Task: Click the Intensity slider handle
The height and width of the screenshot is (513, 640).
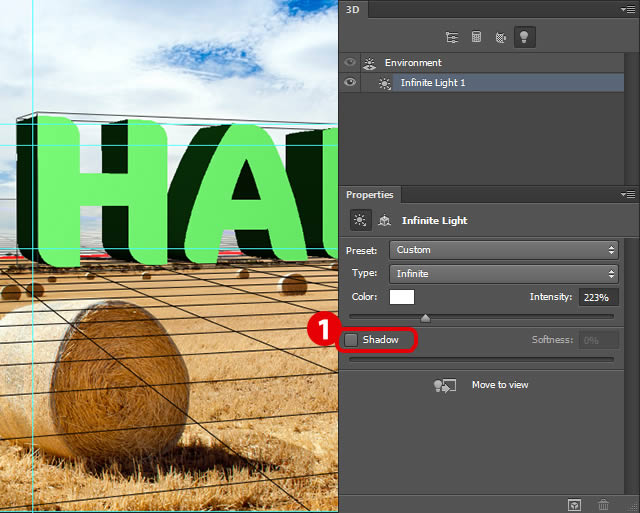Action: coord(425,318)
